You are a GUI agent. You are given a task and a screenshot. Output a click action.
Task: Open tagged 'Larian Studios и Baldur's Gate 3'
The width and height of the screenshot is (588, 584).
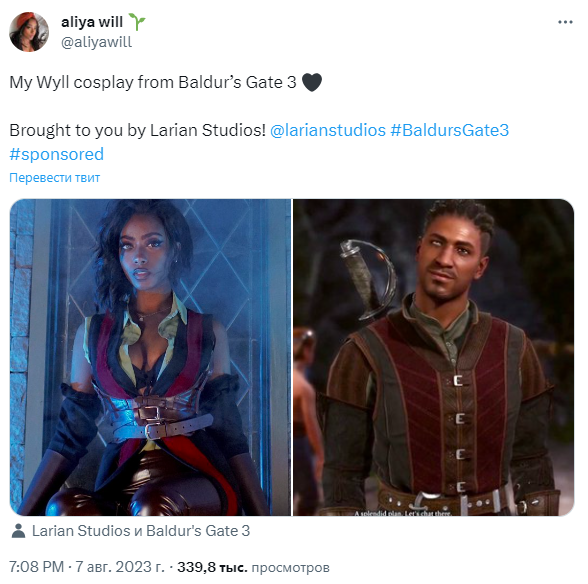[141, 531]
